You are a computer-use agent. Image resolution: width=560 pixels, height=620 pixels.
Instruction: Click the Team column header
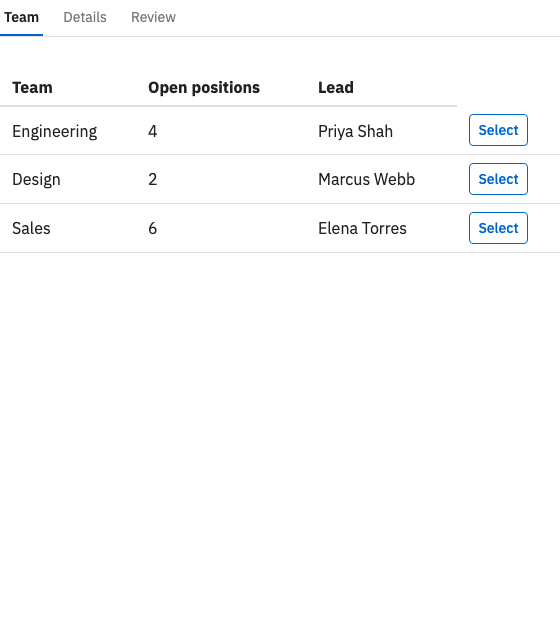click(32, 87)
